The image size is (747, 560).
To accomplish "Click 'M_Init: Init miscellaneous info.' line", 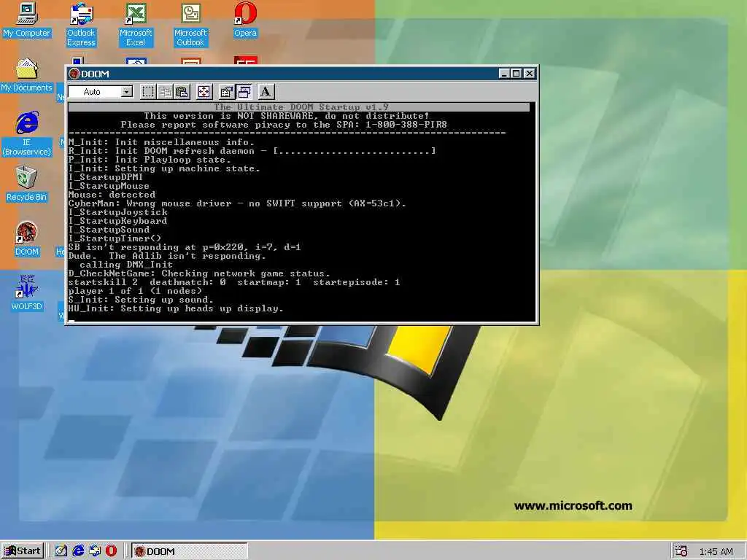I will [161, 142].
